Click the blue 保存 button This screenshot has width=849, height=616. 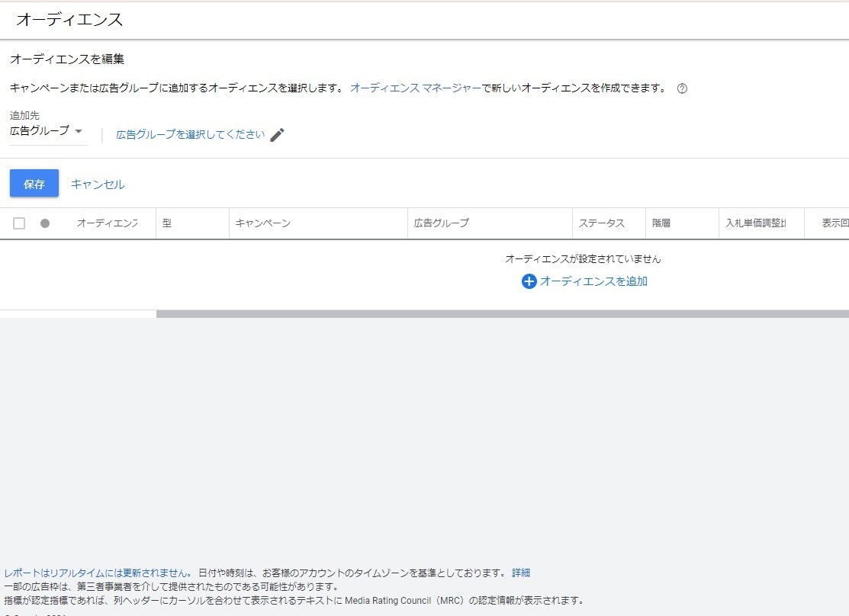click(x=34, y=184)
